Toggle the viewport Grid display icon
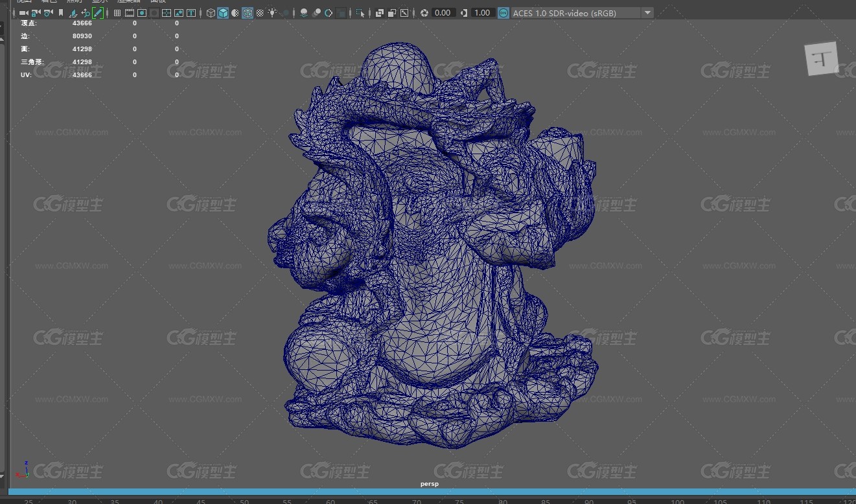The height and width of the screenshot is (504, 856). tap(117, 13)
